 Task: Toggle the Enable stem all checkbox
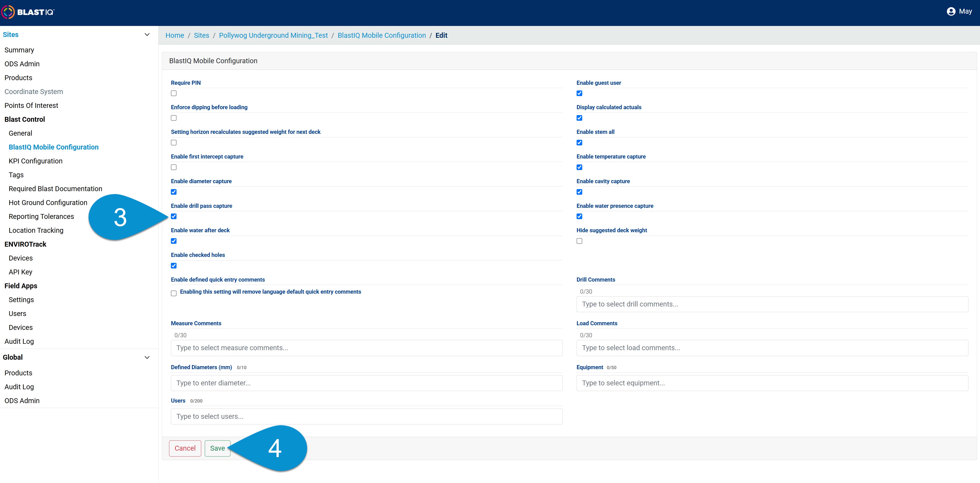[x=579, y=143]
